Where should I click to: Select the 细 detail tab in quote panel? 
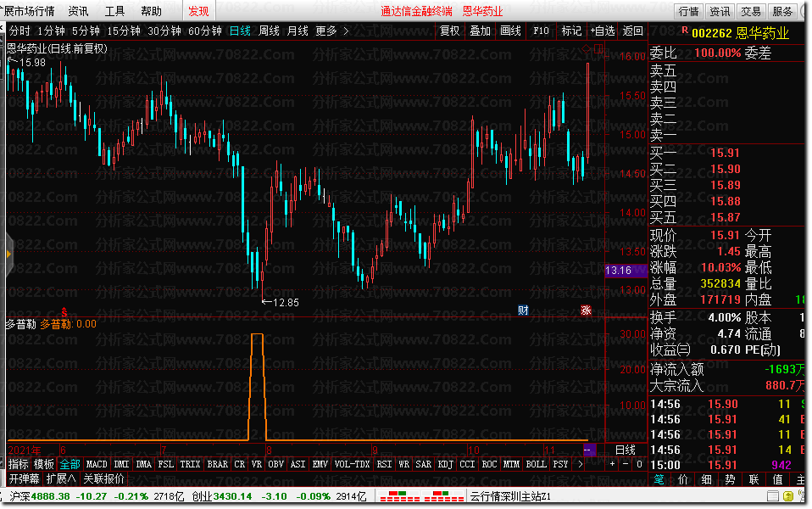pyautogui.click(x=706, y=479)
